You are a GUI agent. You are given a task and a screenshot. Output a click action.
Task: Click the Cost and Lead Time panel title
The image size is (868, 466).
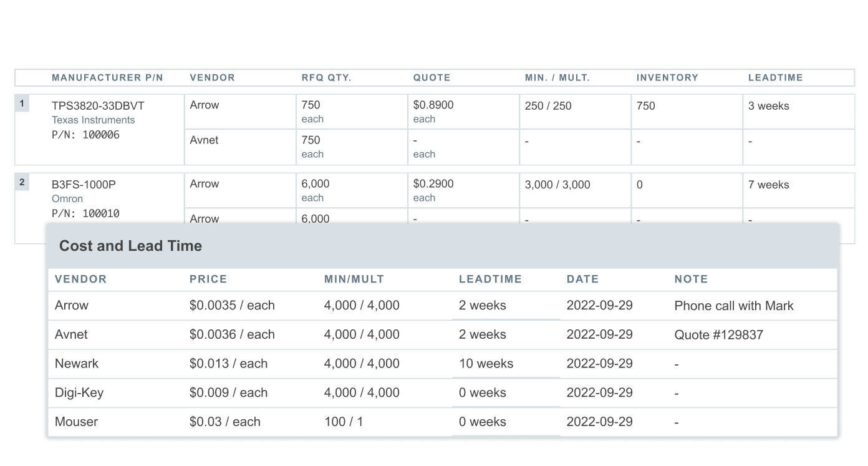130,246
